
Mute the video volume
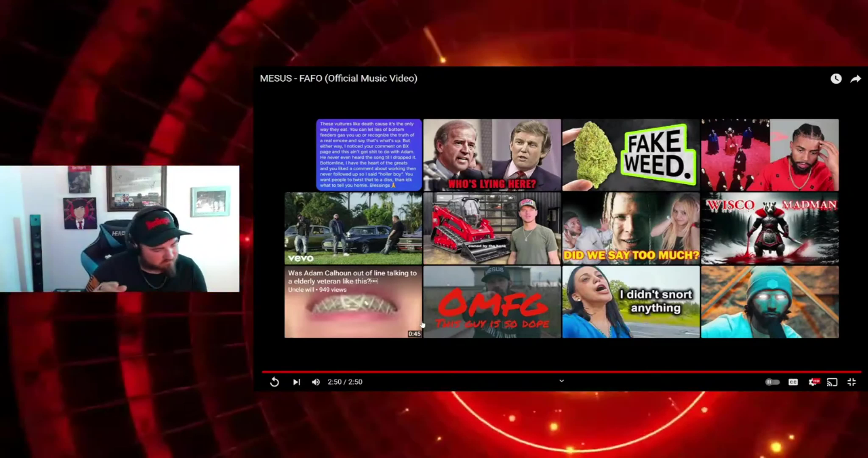pyautogui.click(x=316, y=382)
